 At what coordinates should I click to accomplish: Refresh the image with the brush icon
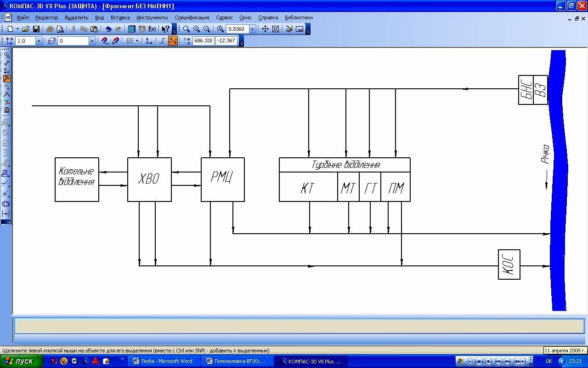pos(289,29)
